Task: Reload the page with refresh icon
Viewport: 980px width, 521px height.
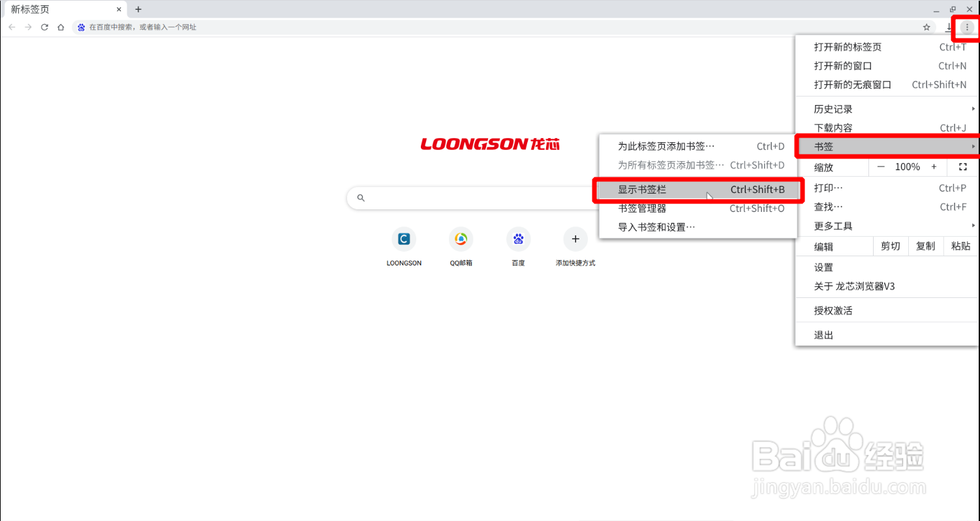Action: click(x=44, y=27)
